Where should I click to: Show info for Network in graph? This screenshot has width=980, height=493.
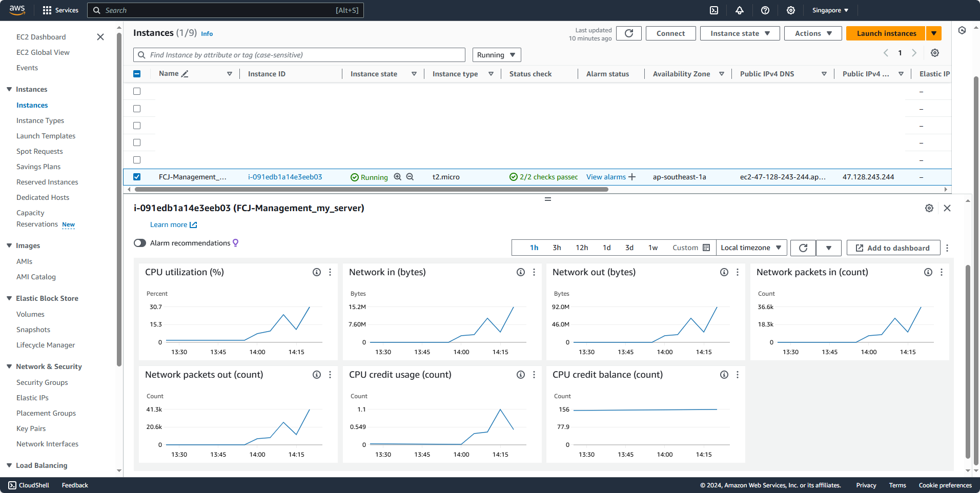(x=521, y=272)
